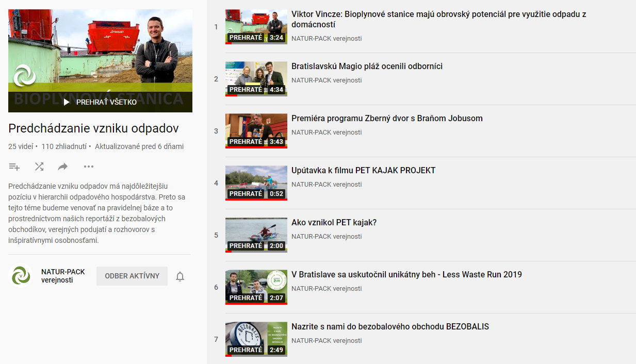Click index number 6 beside the Less Waste Run video
636x364 pixels.
pos(216,287)
